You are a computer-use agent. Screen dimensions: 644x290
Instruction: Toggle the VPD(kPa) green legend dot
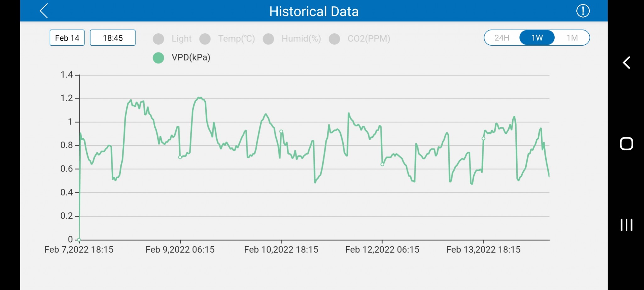tap(158, 58)
